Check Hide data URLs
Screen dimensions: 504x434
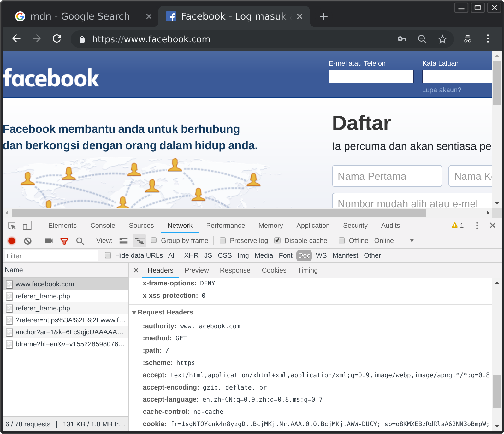108,255
